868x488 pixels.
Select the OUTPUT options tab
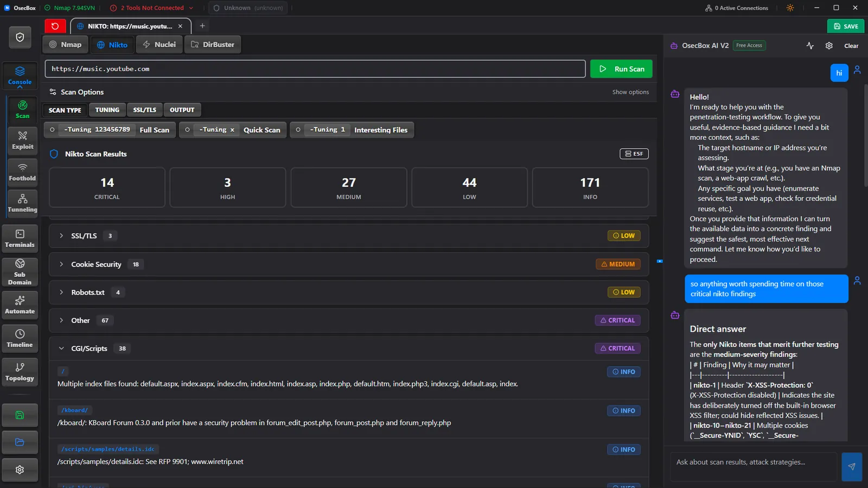click(x=182, y=110)
